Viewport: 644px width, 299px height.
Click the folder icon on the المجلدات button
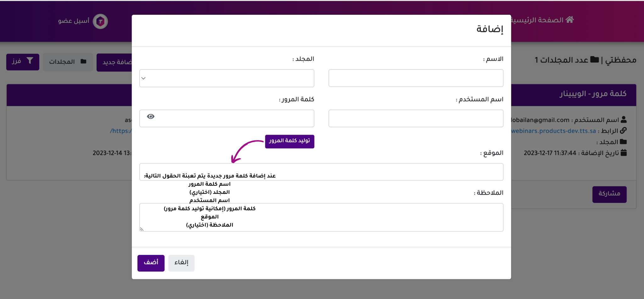click(83, 61)
